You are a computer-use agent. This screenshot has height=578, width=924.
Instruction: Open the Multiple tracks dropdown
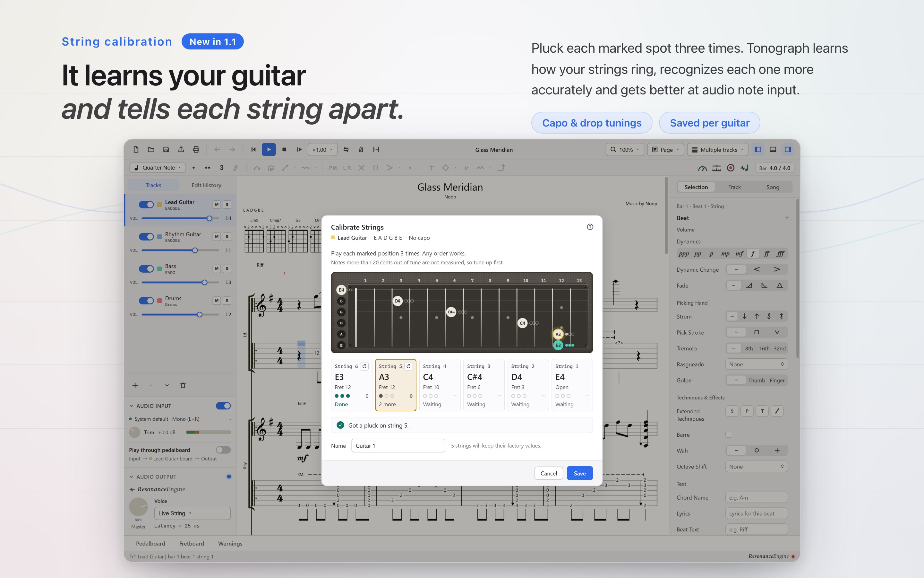pos(718,149)
